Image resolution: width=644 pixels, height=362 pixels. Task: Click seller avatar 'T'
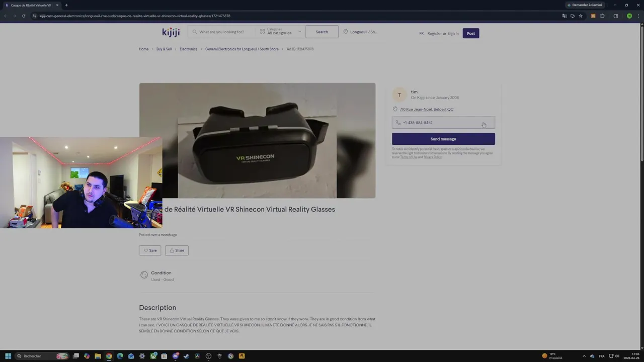[x=399, y=95]
